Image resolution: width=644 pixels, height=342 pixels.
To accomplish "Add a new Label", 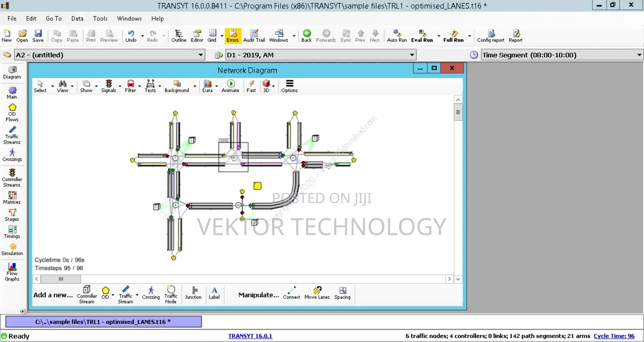I will [214, 293].
